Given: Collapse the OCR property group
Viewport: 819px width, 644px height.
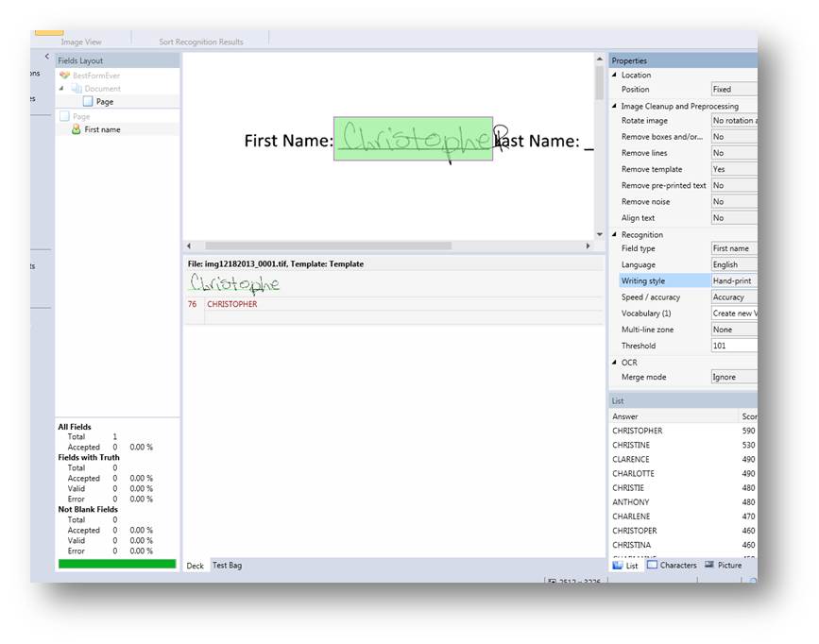Looking at the screenshot, I should pyautogui.click(x=615, y=363).
